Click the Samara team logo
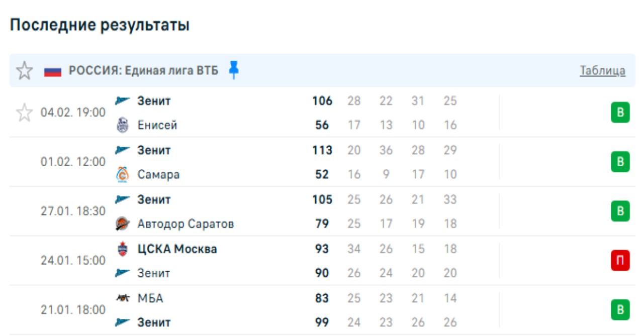 (122, 174)
